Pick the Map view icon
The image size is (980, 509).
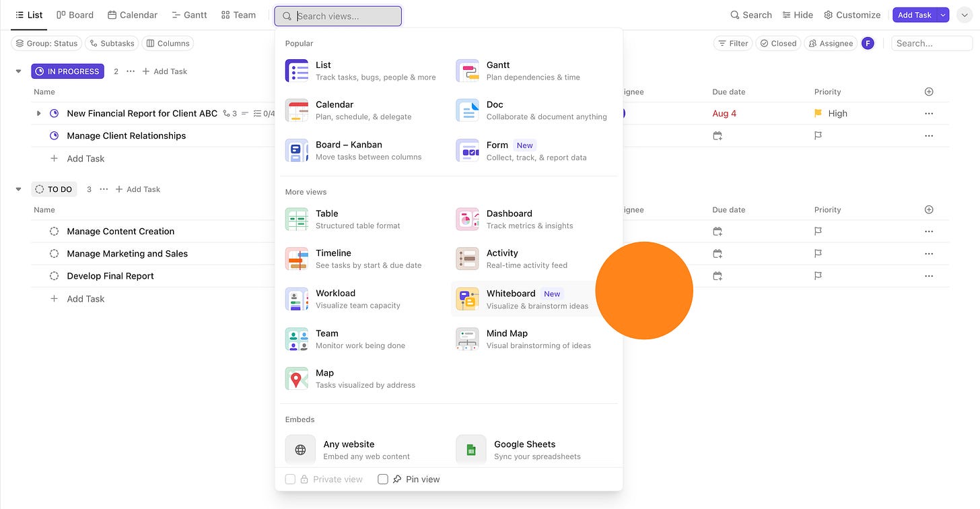coord(297,378)
